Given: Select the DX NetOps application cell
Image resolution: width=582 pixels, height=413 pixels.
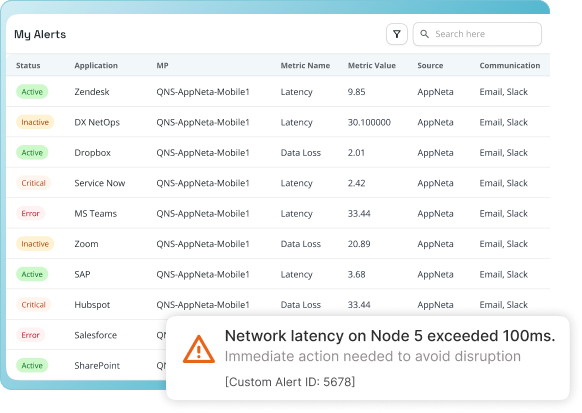Looking at the screenshot, I should [97, 122].
